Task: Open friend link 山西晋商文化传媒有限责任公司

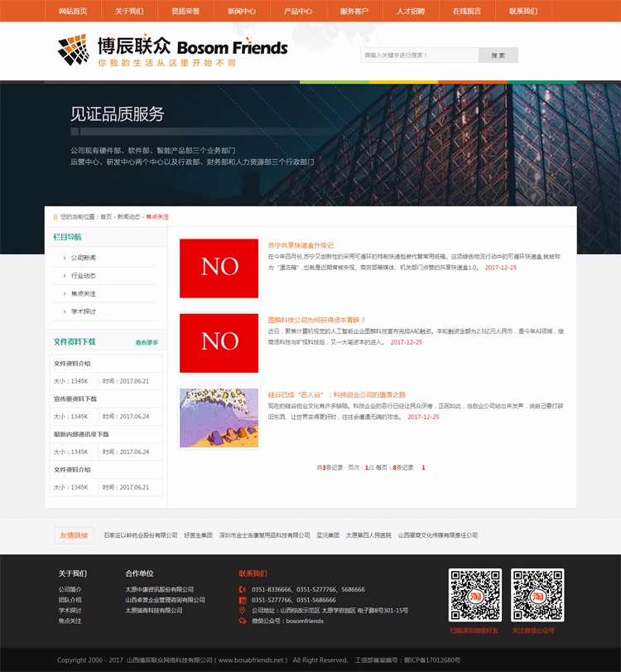Action: click(438, 535)
